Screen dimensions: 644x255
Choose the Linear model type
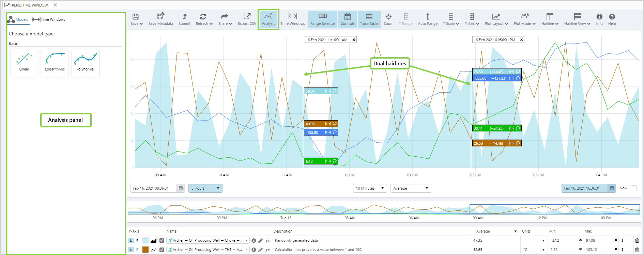click(x=24, y=63)
